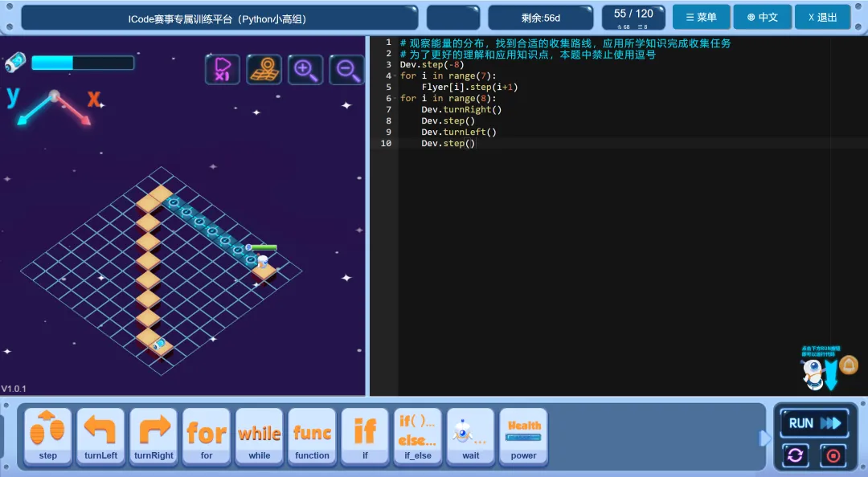Click the Dev.turnLeft() code line
This screenshot has height=477, width=868.
click(458, 132)
